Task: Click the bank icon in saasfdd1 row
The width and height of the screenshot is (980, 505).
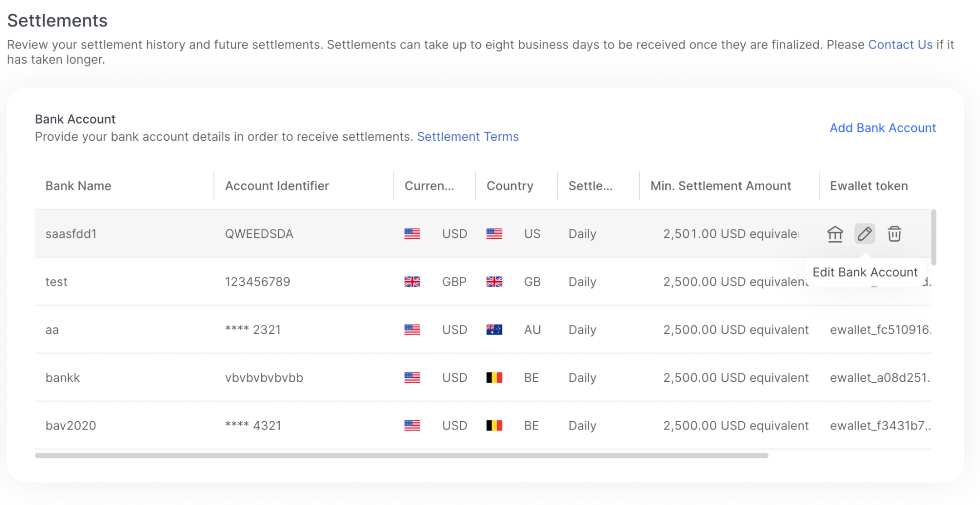Action: pyautogui.click(x=835, y=234)
